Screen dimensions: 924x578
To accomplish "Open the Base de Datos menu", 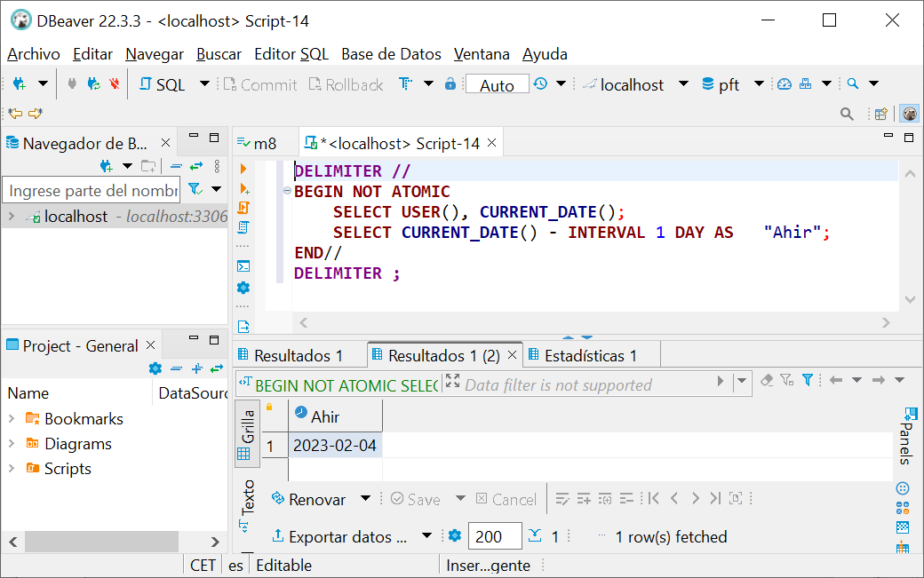I will (x=391, y=54).
